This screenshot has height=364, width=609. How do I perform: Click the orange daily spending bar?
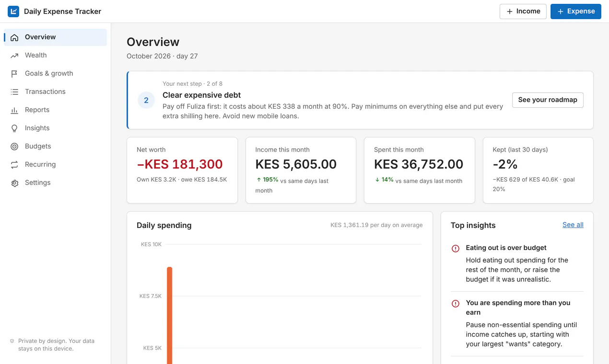[x=169, y=315]
